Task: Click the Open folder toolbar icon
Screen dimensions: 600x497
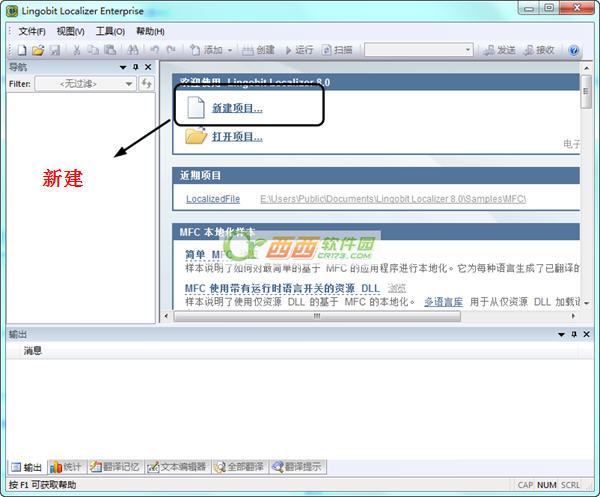Action: pos(38,50)
